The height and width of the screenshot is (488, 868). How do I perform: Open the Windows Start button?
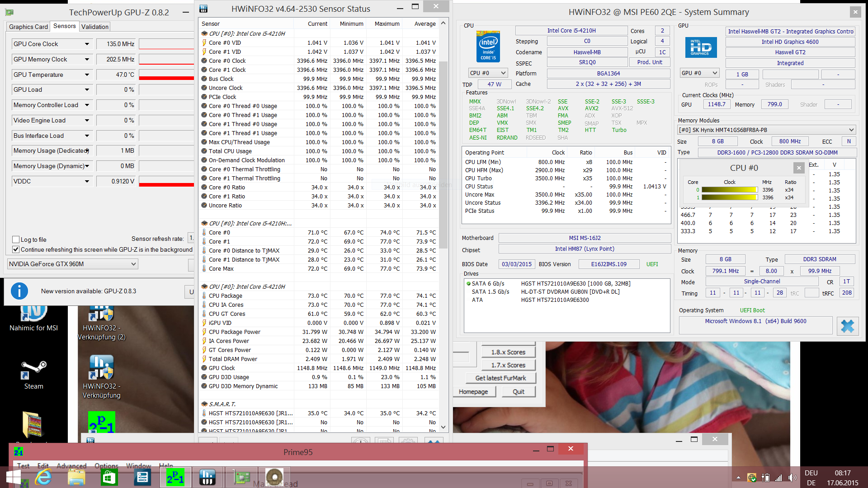click(x=13, y=477)
